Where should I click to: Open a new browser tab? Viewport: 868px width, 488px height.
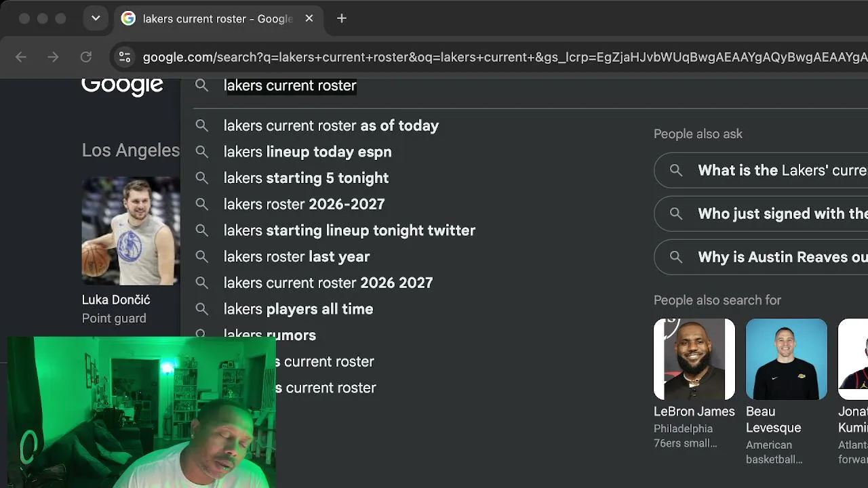click(x=342, y=18)
